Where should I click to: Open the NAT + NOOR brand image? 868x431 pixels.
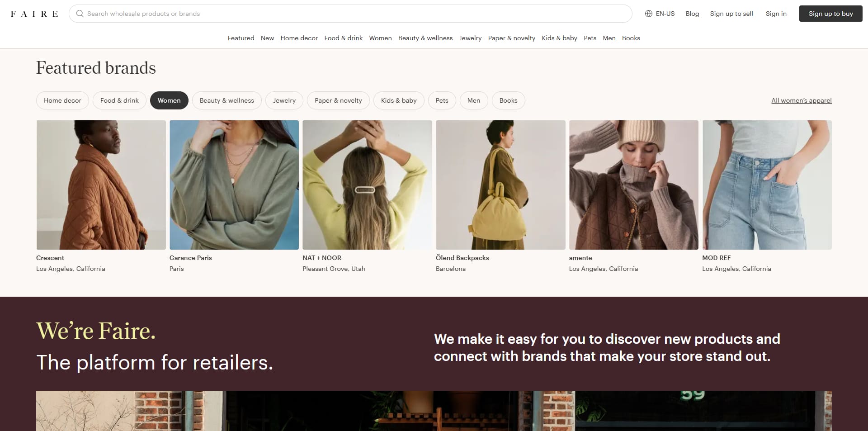pos(367,185)
